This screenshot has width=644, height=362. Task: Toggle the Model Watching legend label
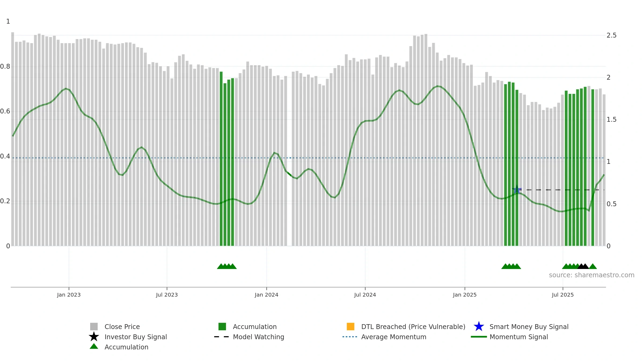coord(258,337)
